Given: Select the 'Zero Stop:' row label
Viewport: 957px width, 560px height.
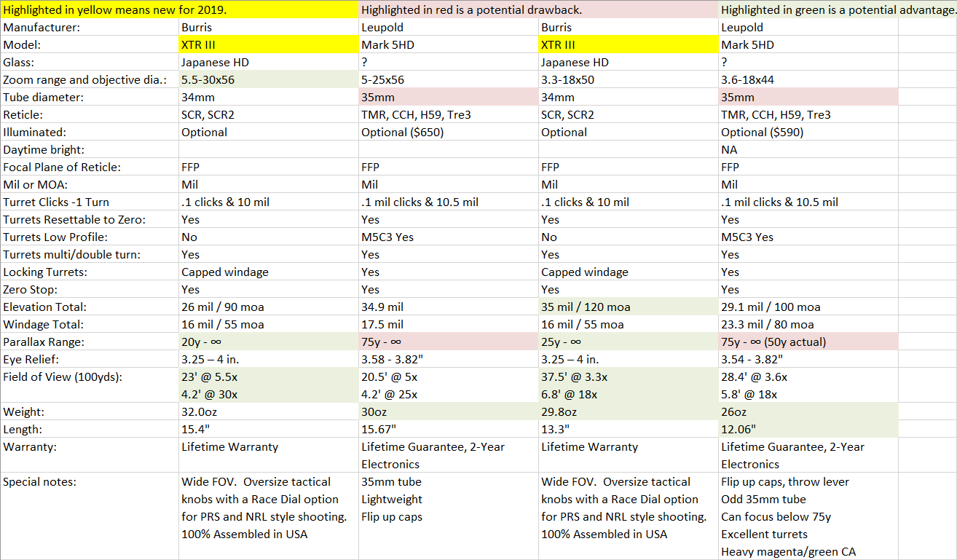Looking at the screenshot, I should pyautogui.click(x=31, y=289).
